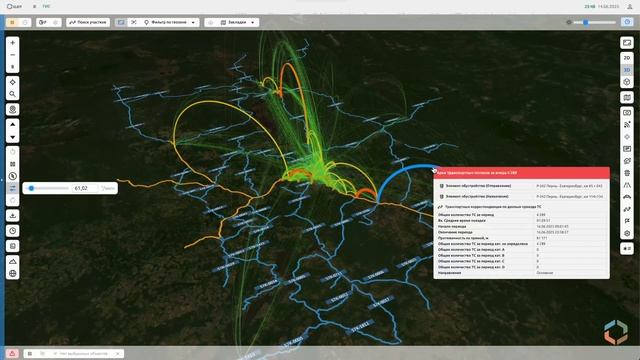This screenshot has width=640, height=360.
Task: Click the red header of the info popup
Action: tap(522, 173)
